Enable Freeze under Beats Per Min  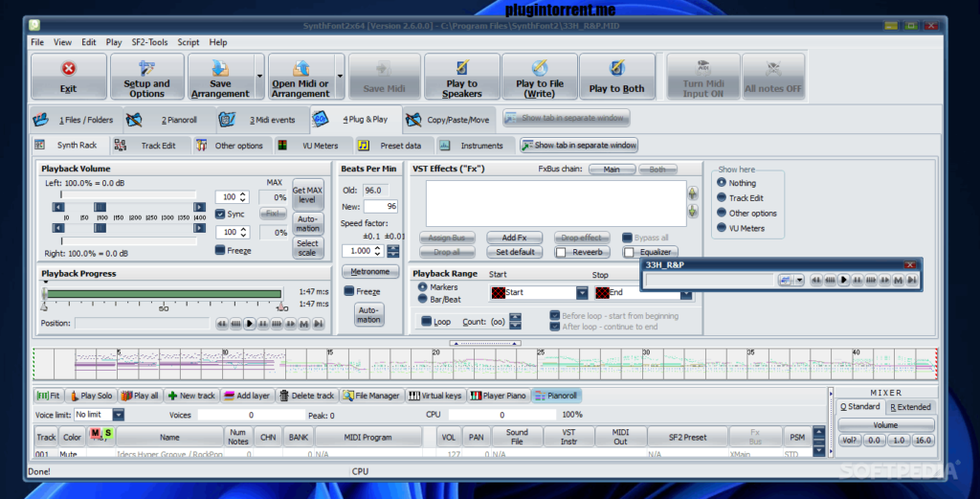pos(349,291)
